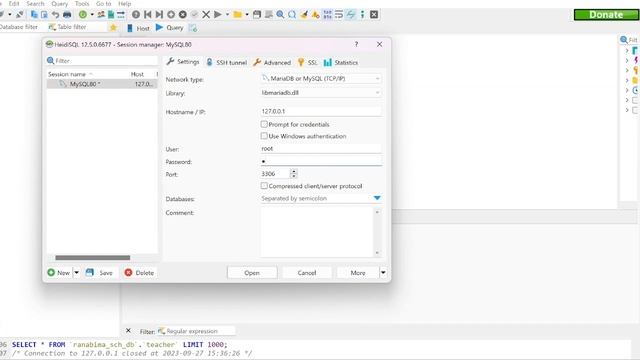Click the help question mark in dialog
This screenshot has height=360, width=640.
click(x=356, y=44)
